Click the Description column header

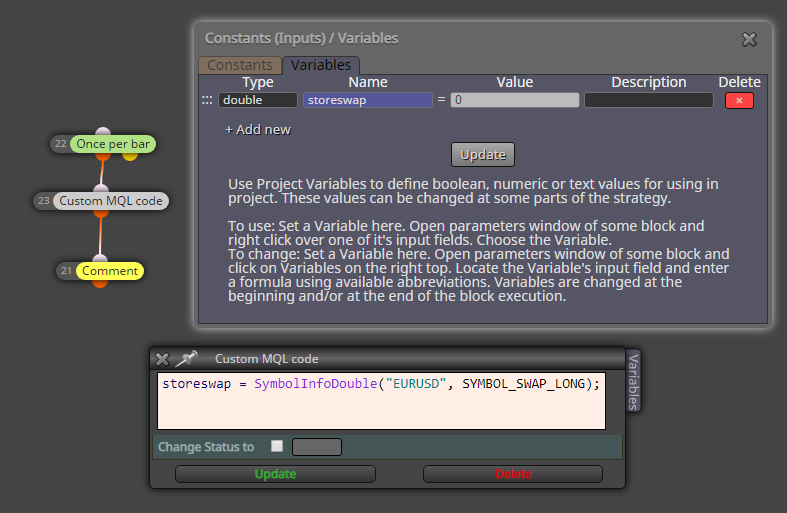(648, 82)
